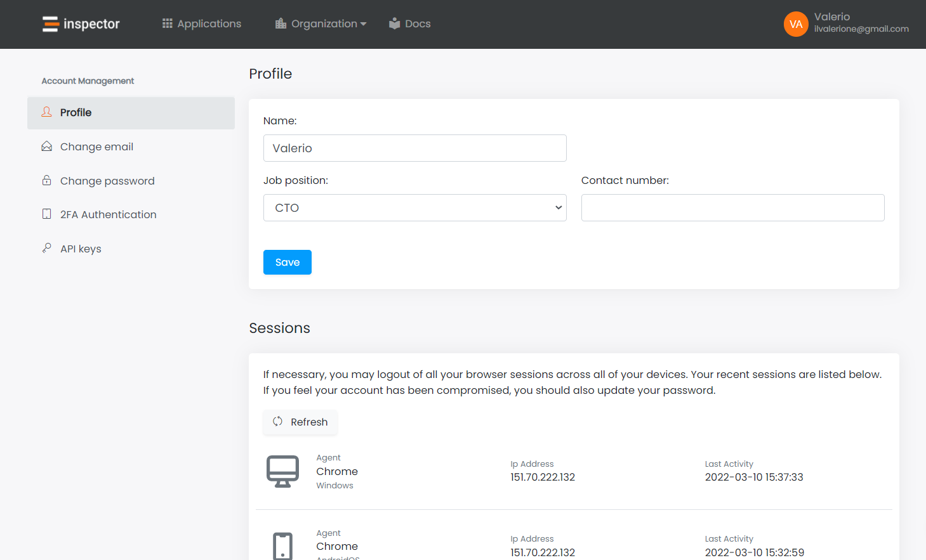Select Profile in the Account Management sidebar

131,113
